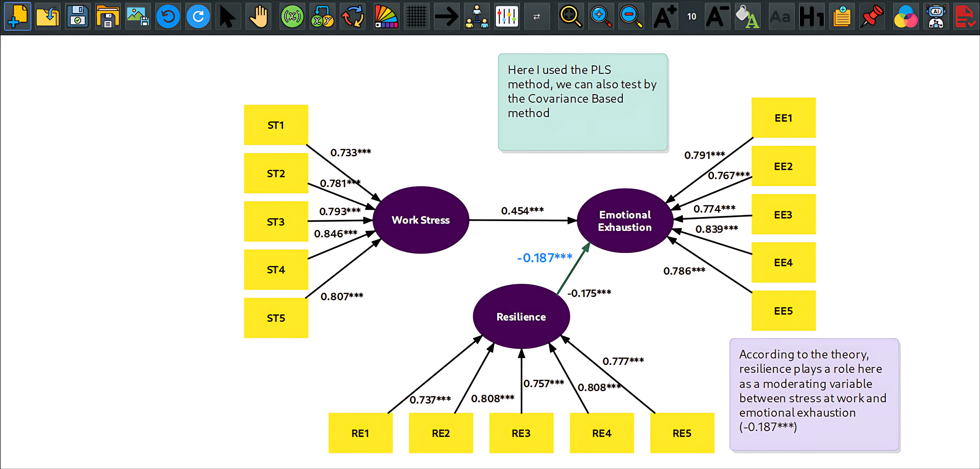Click the small swap arrows button
This screenshot has width=980, height=469.
click(x=537, y=16)
